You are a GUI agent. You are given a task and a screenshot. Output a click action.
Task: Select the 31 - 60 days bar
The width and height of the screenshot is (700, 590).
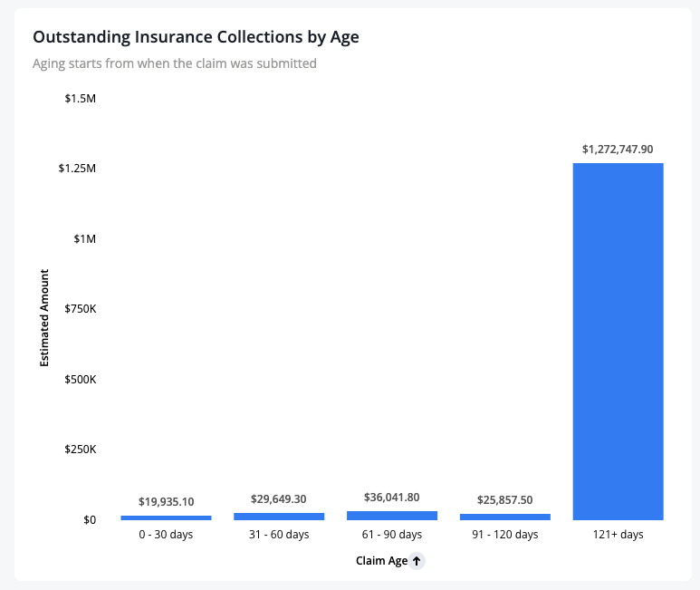(279, 517)
